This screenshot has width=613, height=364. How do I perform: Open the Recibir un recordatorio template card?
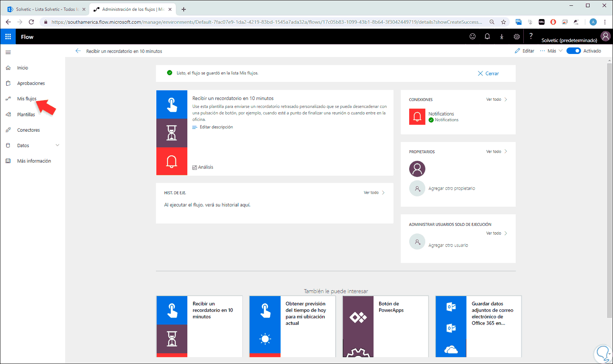click(x=200, y=326)
